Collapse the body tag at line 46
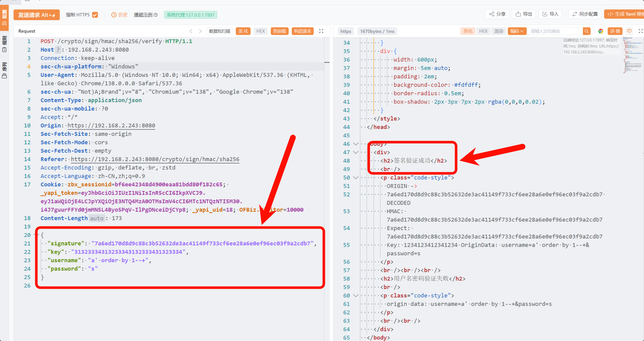 pos(356,144)
